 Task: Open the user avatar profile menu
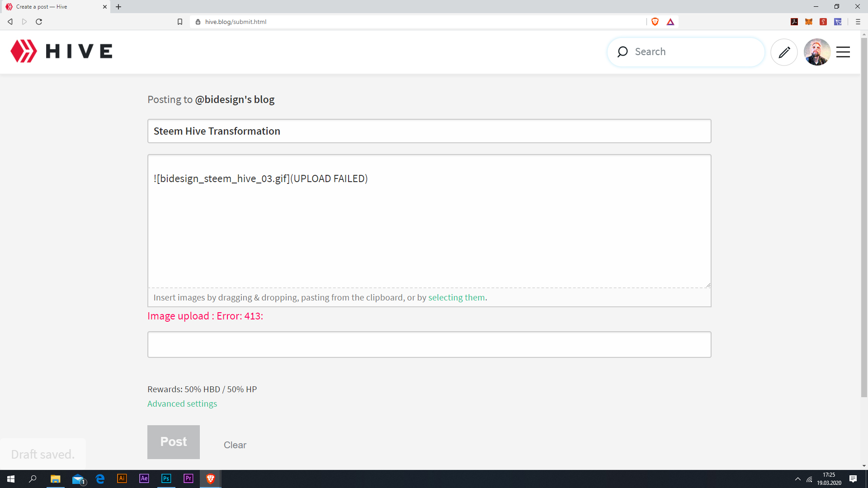point(817,52)
